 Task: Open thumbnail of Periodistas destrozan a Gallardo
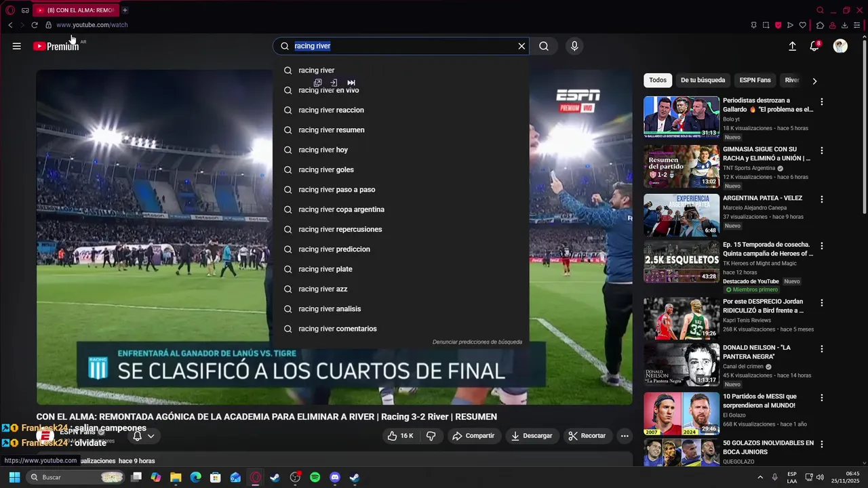pyautogui.click(x=682, y=117)
